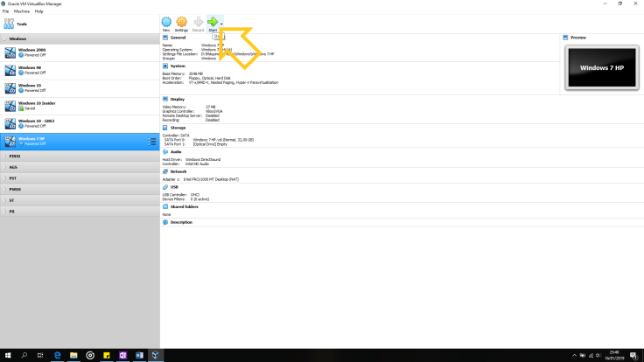The image size is (644, 362).
Task: Click the System section heading
Action: (x=178, y=66)
